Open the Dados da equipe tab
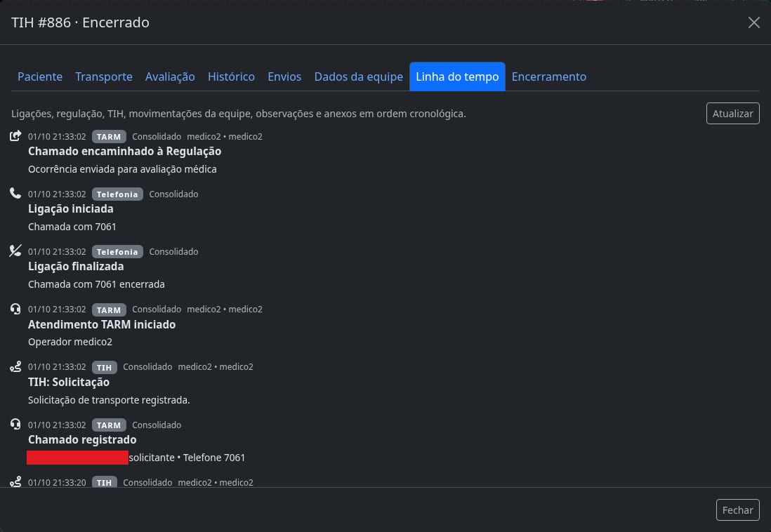Image resolution: width=771 pixels, height=532 pixels. (x=358, y=77)
